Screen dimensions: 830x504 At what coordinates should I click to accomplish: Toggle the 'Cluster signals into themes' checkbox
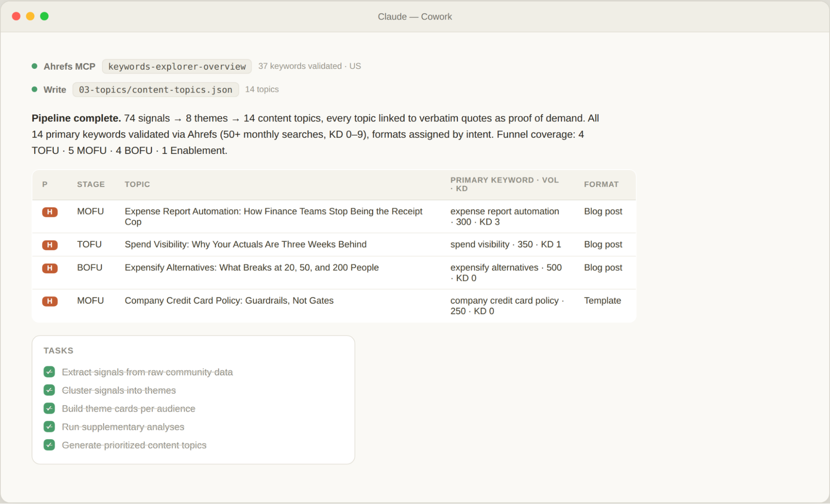49,390
